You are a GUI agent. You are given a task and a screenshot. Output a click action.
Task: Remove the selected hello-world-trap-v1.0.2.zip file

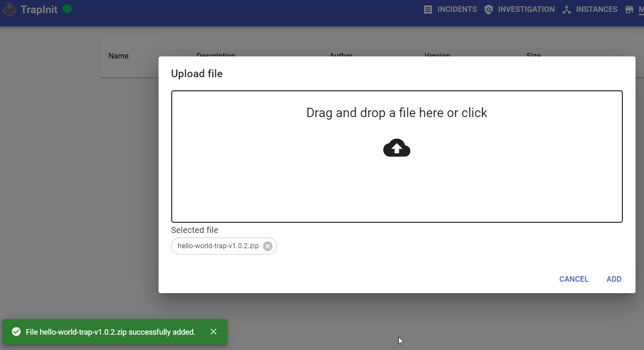click(x=268, y=246)
